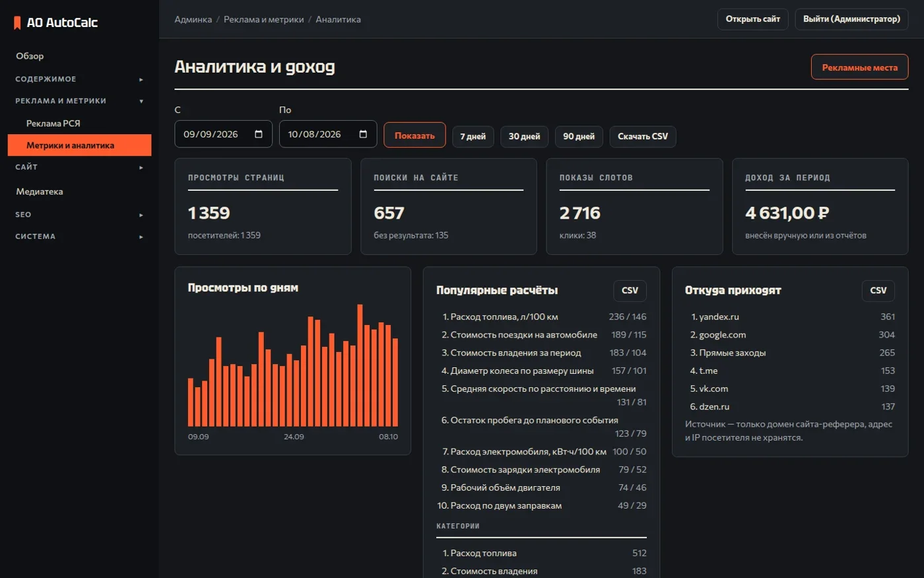Click the Открыть сайт button
Image resolution: width=924 pixels, height=578 pixels.
click(x=753, y=19)
